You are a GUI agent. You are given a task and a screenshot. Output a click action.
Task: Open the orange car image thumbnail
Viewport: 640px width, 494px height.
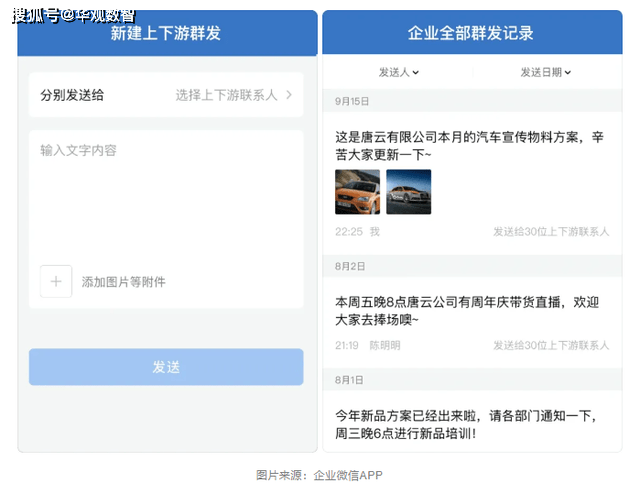[357, 192]
